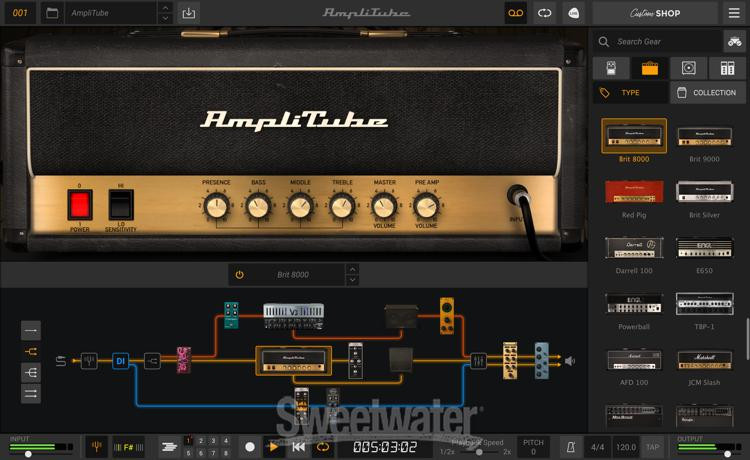Open the Custom Shop
This screenshot has height=460, width=750.
655,13
